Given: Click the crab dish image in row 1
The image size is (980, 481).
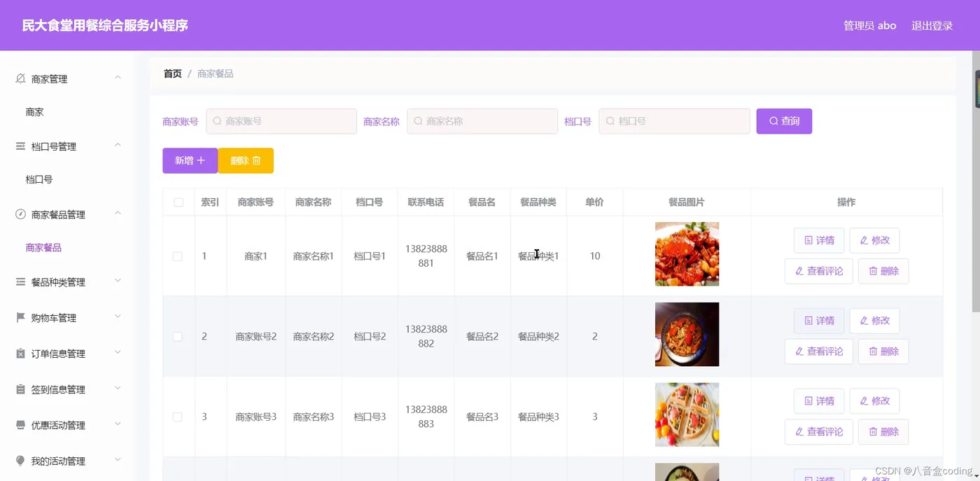Looking at the screenshot, I should coord(687,254).
